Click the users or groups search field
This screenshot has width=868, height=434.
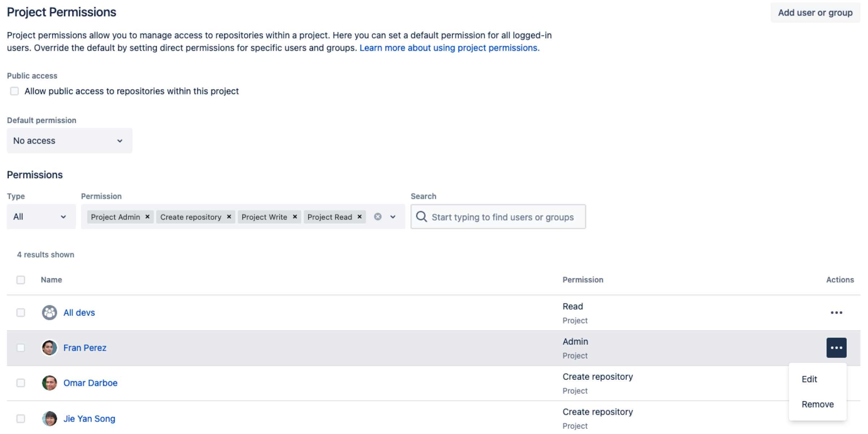(503, 217)
